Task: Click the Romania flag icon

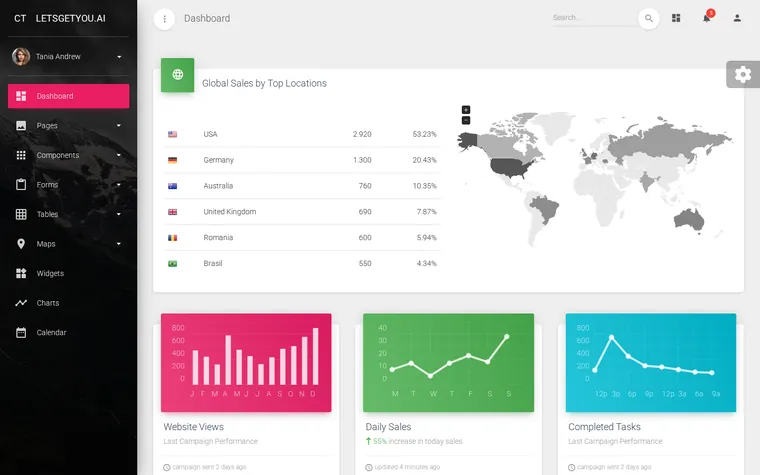Action: 173,238
